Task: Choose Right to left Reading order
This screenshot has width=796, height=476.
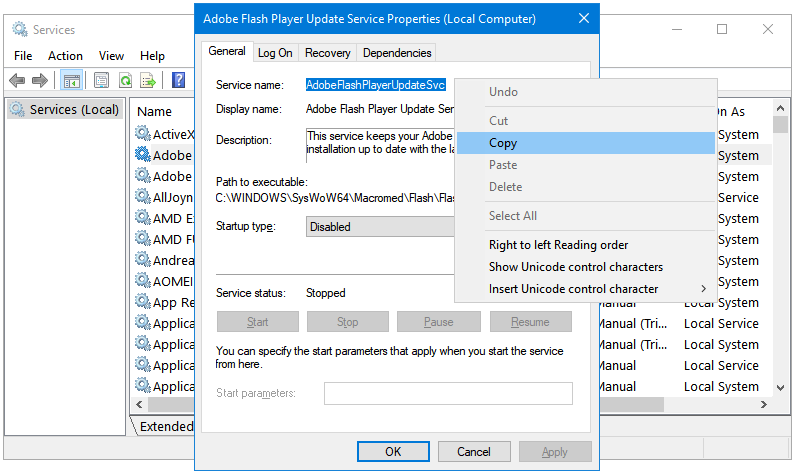Action: 586,245
